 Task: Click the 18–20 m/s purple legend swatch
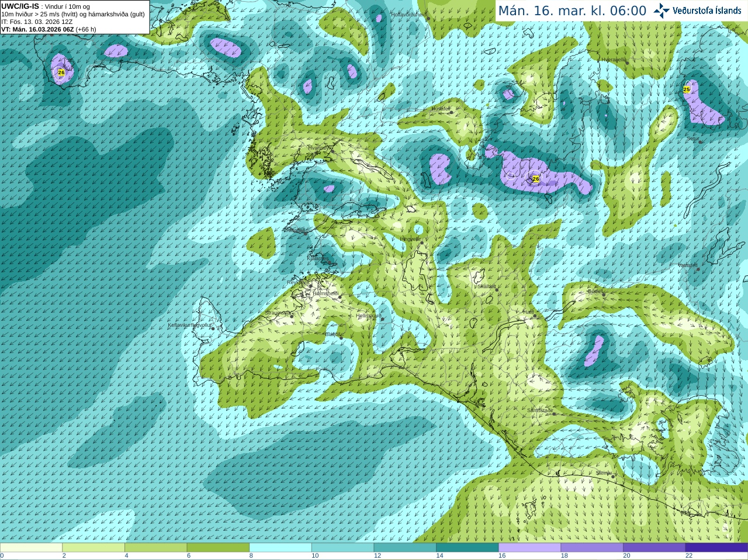[592, 548]
